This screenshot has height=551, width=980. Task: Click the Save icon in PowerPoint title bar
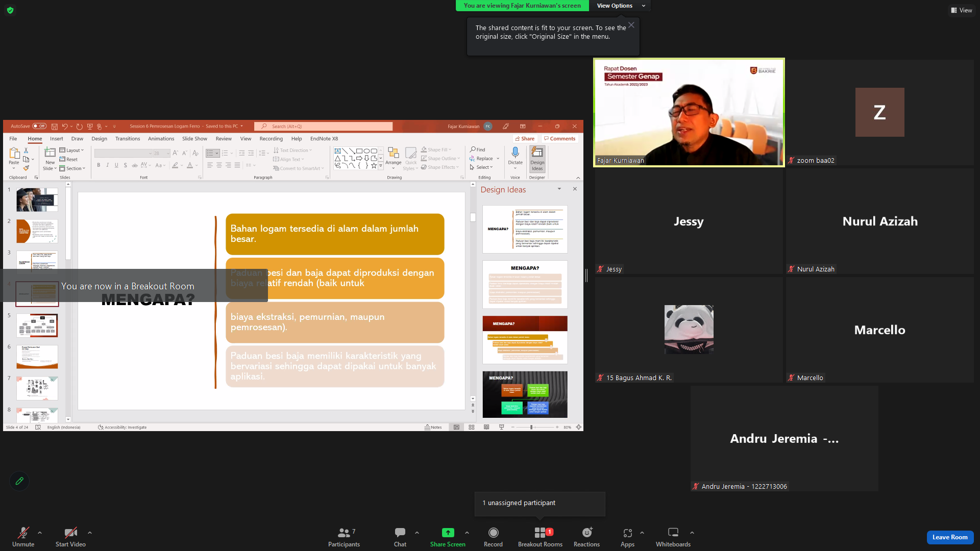pyautogui.click(x=55, y=127)
